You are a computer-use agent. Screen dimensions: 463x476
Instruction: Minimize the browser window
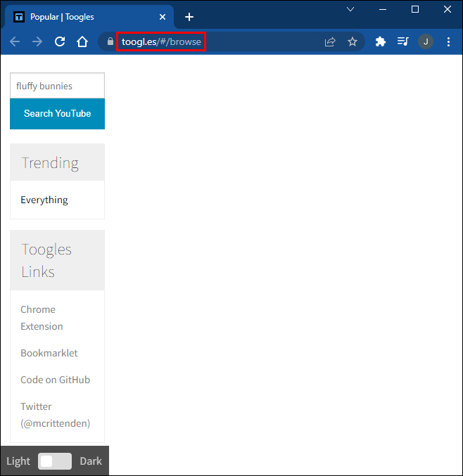point(383,9)
